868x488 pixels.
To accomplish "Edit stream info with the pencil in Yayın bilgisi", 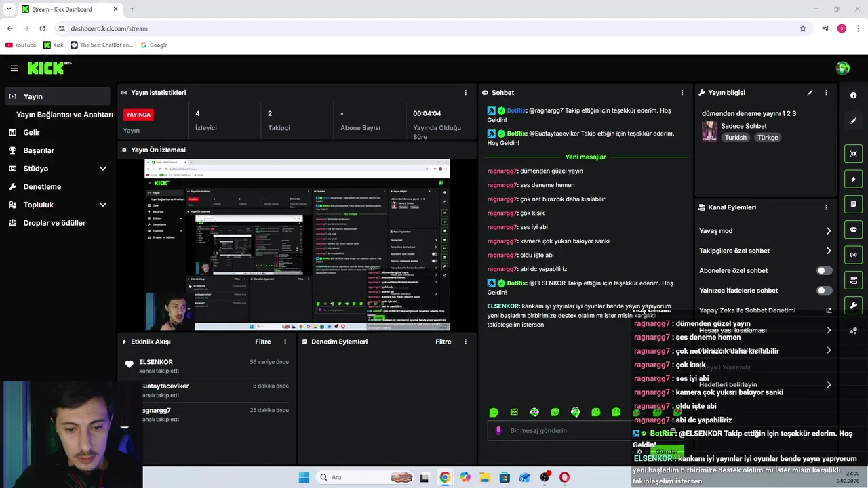I will 810,93.
